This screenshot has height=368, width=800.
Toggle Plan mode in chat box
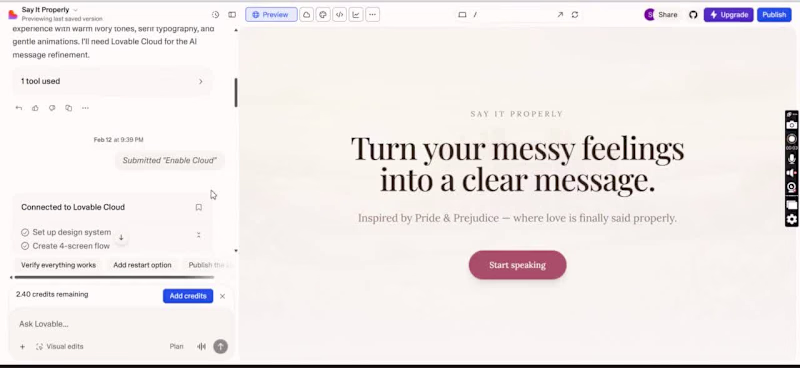(177, 347)
